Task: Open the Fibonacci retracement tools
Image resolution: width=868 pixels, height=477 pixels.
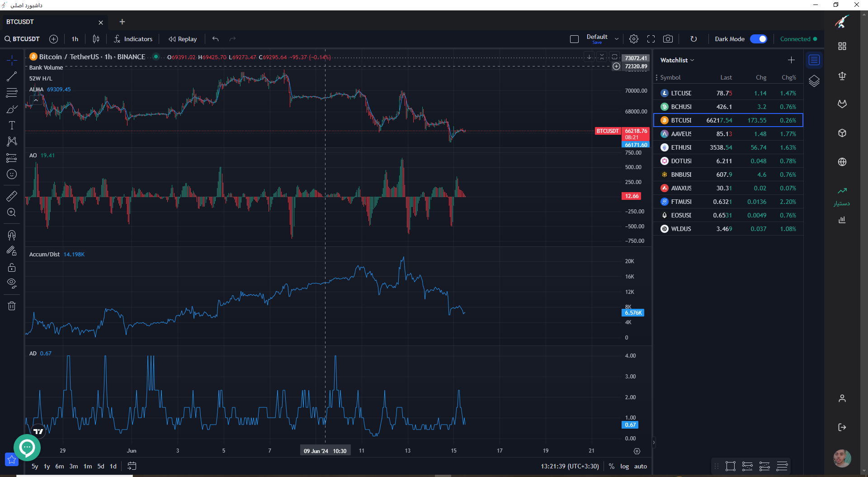Action: pos(12,93)
